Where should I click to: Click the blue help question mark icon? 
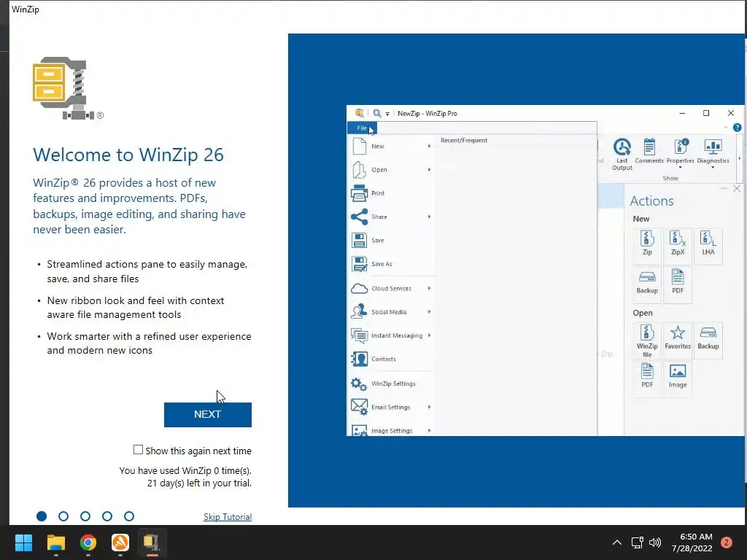pos(737,128)
